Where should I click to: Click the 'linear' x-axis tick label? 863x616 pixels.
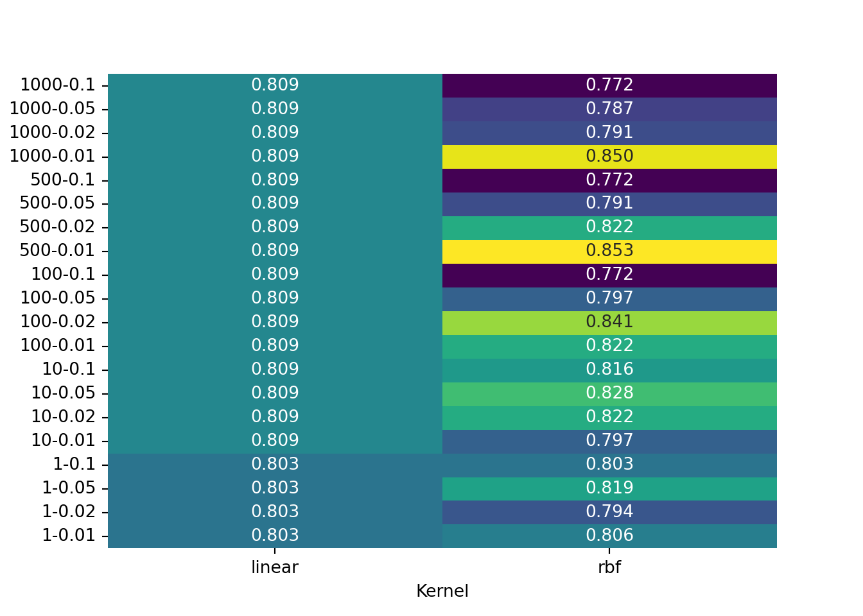275,568
